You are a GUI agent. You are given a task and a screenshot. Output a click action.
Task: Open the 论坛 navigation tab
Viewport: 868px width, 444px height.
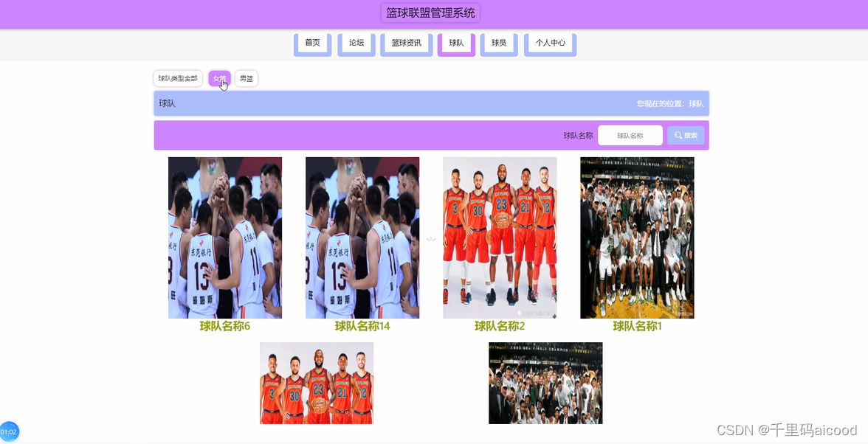tap(356, 44)
